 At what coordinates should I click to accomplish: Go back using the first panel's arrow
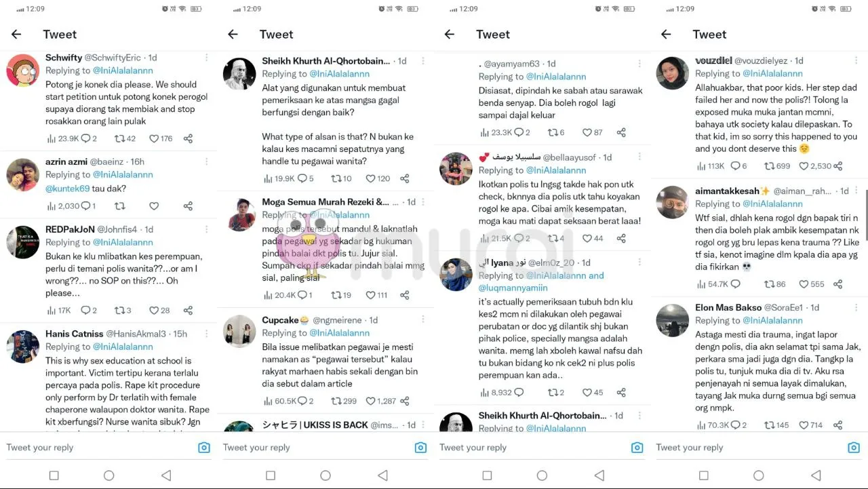click(16, 35)
